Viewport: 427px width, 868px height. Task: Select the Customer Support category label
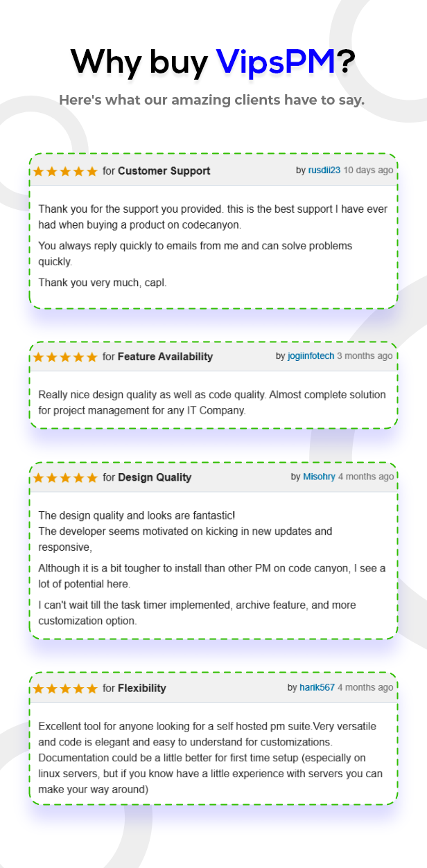pos(164,171)
